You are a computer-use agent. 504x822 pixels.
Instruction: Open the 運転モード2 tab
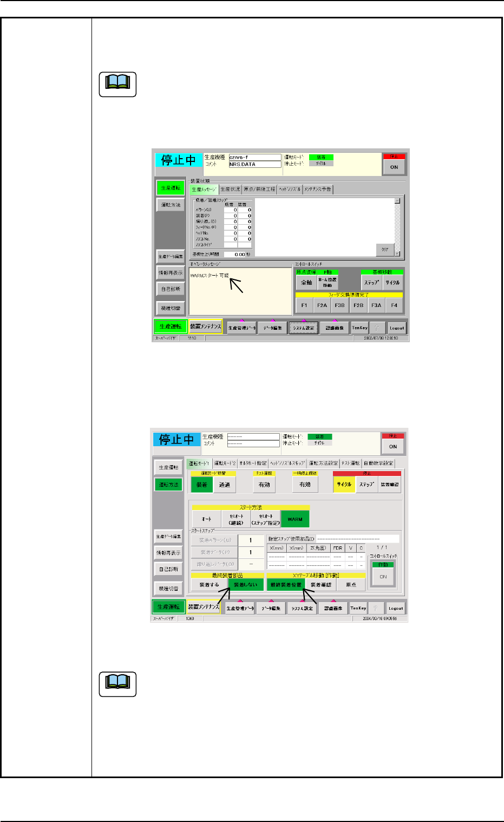point(225,464)
